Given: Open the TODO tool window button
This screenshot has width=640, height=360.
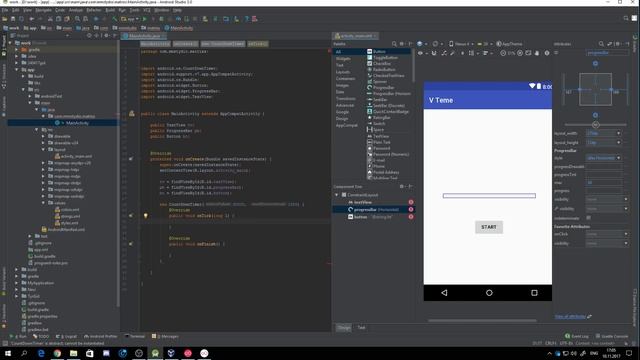Looking at the screenshot, I should [x=41, y=336].
